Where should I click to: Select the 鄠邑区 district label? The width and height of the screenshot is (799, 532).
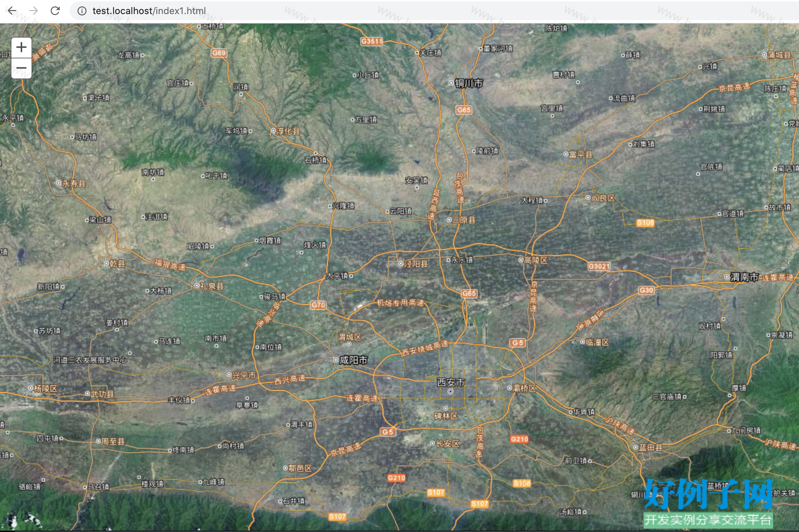tap(300, 468)
